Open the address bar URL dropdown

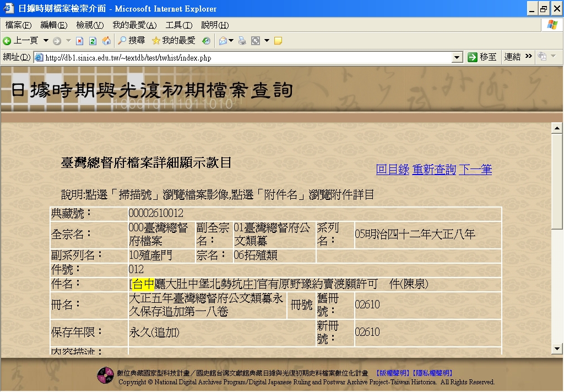point(457,57)
